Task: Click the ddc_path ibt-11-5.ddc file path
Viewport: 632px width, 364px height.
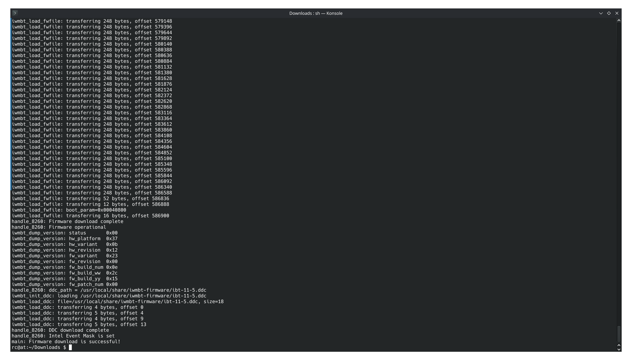Action: (143, 290)
